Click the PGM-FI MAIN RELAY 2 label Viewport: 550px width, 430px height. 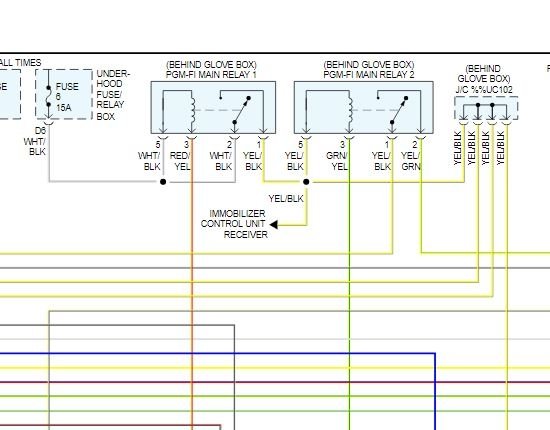coord(369,75)
